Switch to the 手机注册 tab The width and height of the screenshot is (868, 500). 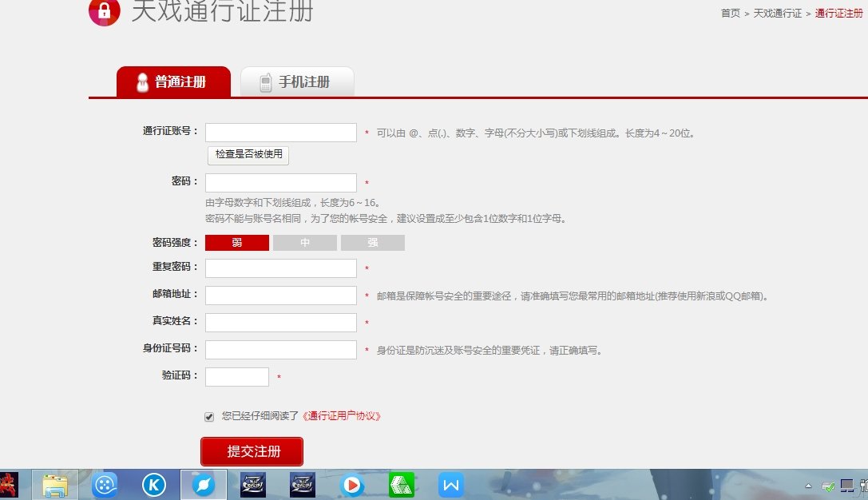coord(297,80)
